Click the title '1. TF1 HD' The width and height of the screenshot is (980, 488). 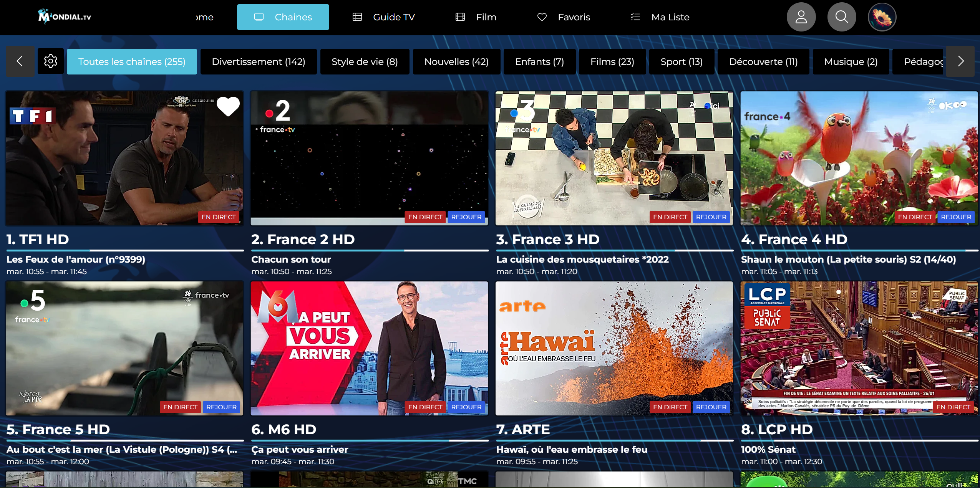coord(38,239)
